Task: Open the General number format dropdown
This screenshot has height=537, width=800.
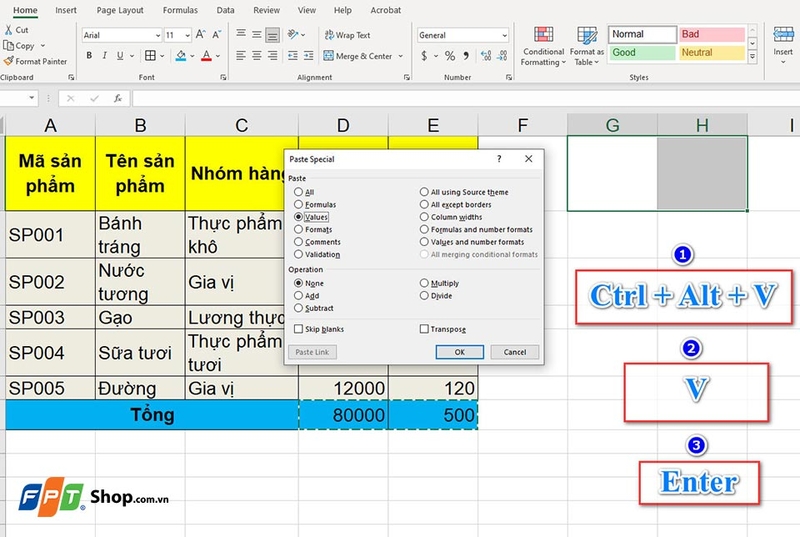Action: (504, 35)
